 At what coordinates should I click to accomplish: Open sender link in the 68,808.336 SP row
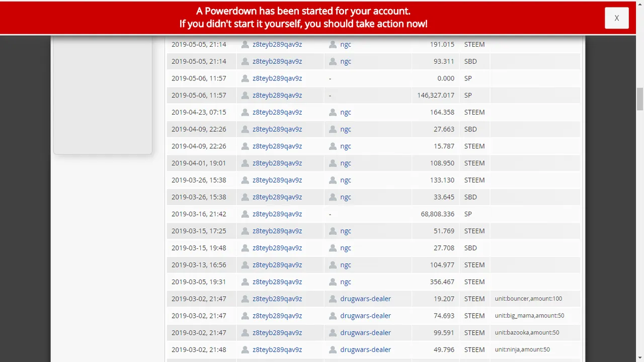tap(277, 214)
